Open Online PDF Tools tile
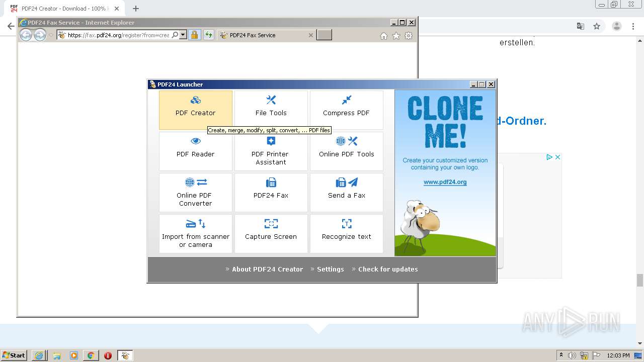644x362 pixels. (x=347, y=151)
